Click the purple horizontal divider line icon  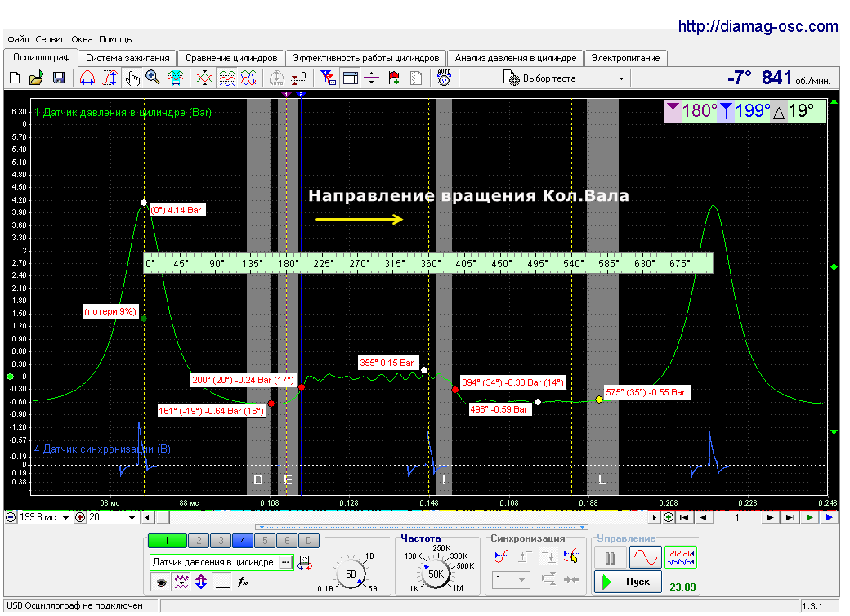coord(371,78)
